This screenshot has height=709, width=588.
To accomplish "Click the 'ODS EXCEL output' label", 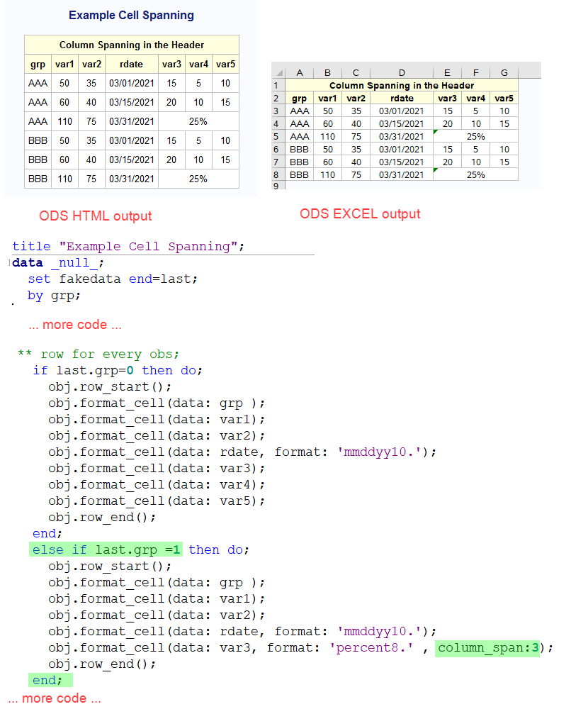I will 360,213.
